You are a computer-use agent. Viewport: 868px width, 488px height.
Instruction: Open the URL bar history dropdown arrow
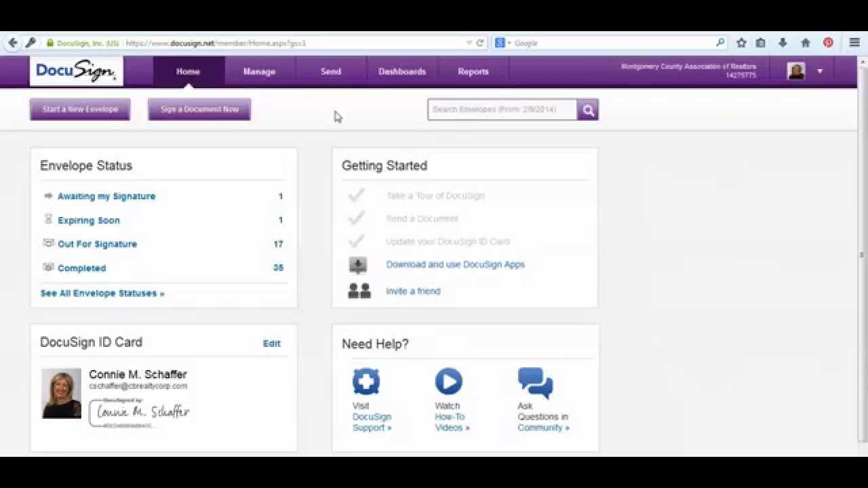tap(469, 43)
